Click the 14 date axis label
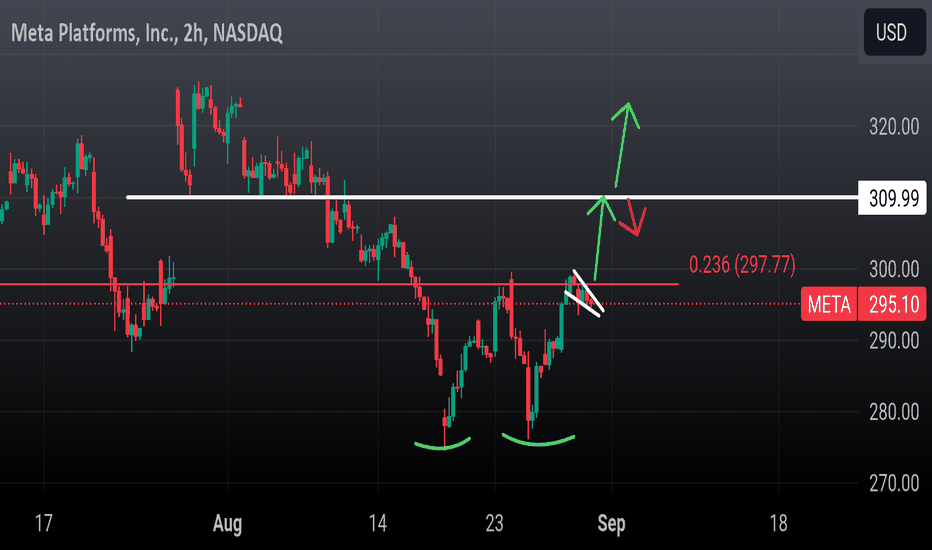 pyautogui.click(x=377, y=524)
